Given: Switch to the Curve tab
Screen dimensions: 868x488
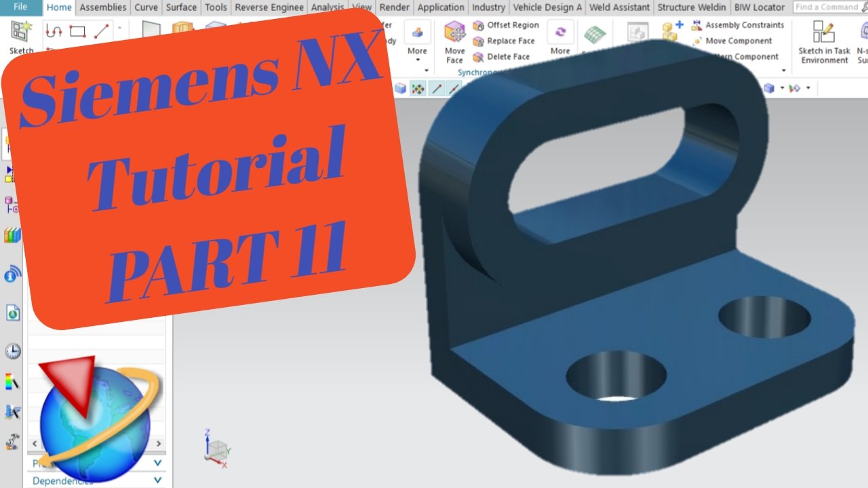Looking at the screenshot, I should click(x=146, y=7).
